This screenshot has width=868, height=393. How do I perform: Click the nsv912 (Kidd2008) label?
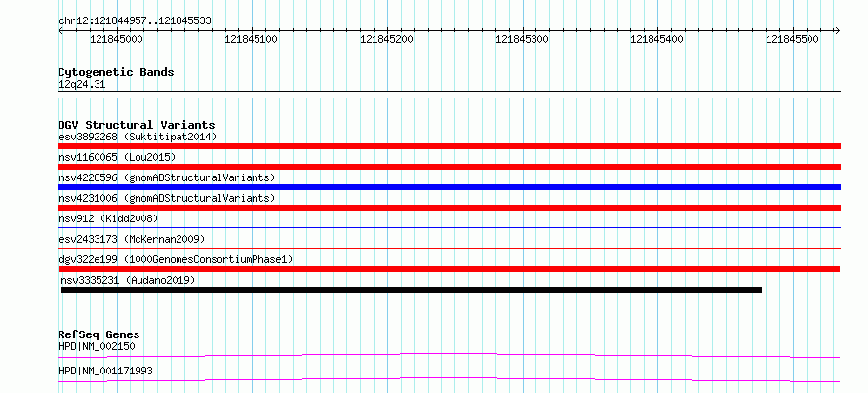(x=108, y=218)
